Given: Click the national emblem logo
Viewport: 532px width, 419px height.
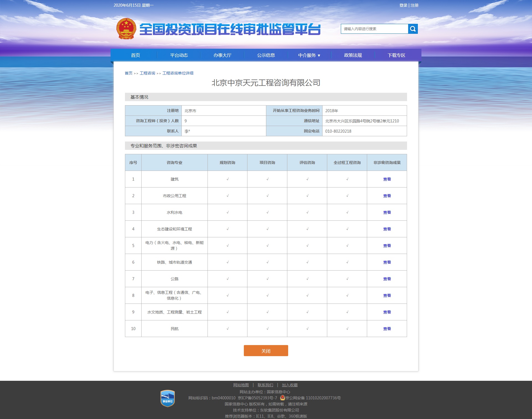Looking at the screenshot, I should [126, 29].
